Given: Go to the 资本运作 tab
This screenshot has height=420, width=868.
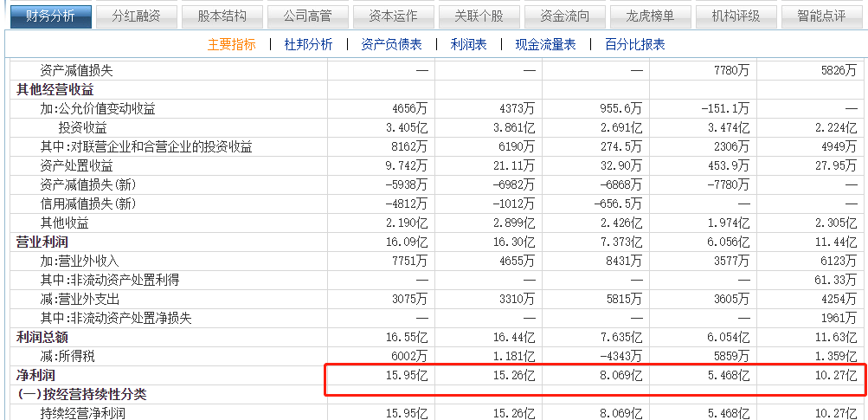Looking at the screenshot, I should [393, 16].
